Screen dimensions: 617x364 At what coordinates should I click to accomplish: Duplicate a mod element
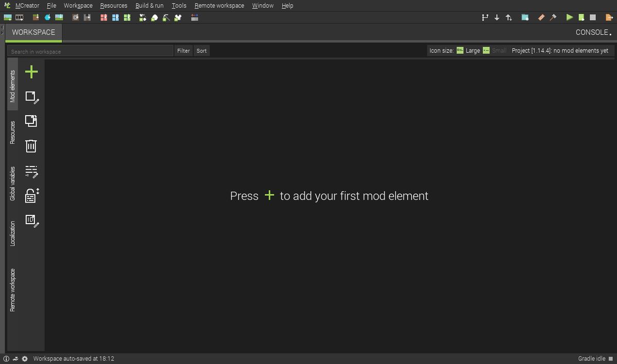[x=31, y=120]
